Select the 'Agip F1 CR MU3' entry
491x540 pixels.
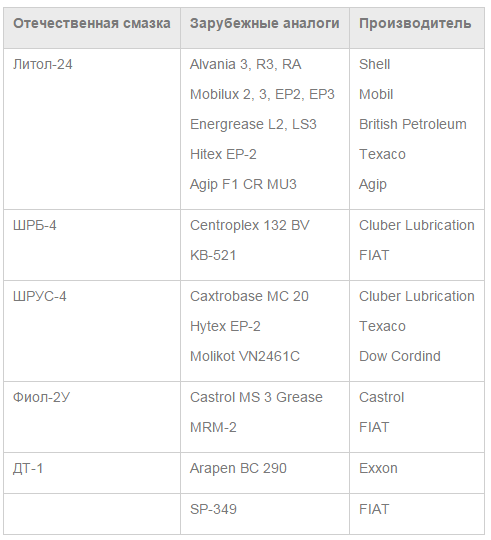click(243, 185)
